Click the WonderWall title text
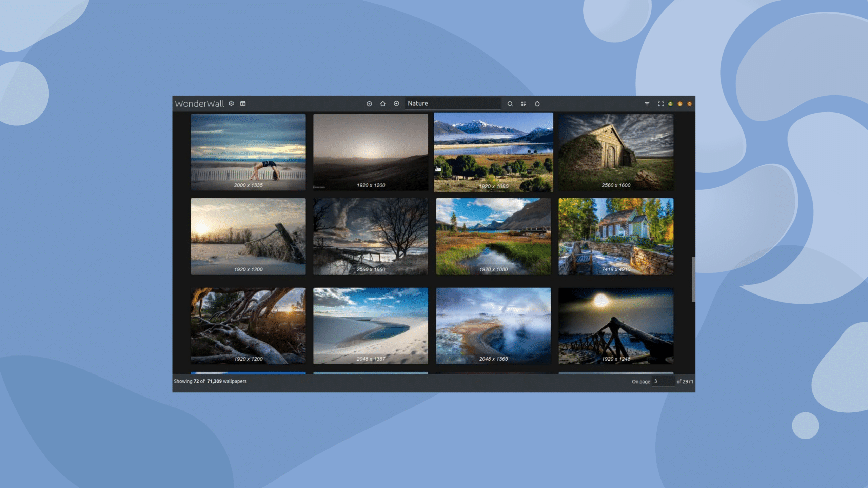This screenshot has width=868, height=488. (199, 104)
